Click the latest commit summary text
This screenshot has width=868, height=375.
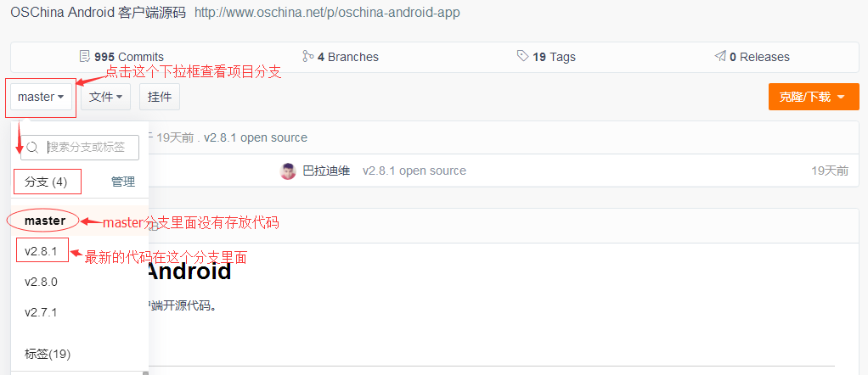pyautogui.click(x=255, y=137)
